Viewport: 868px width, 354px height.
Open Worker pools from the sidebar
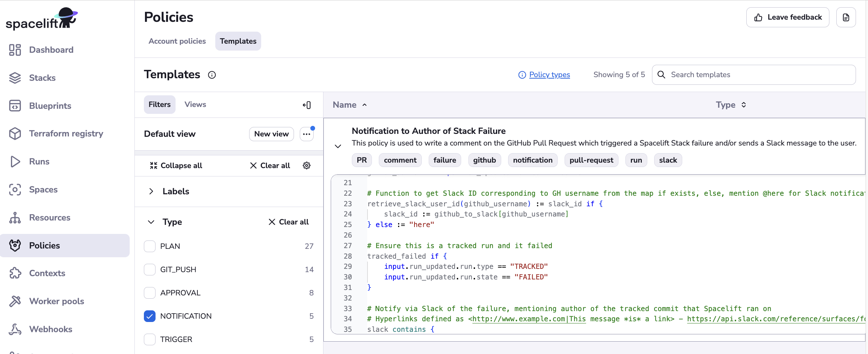pyautogui.click(x=56, y=301)
